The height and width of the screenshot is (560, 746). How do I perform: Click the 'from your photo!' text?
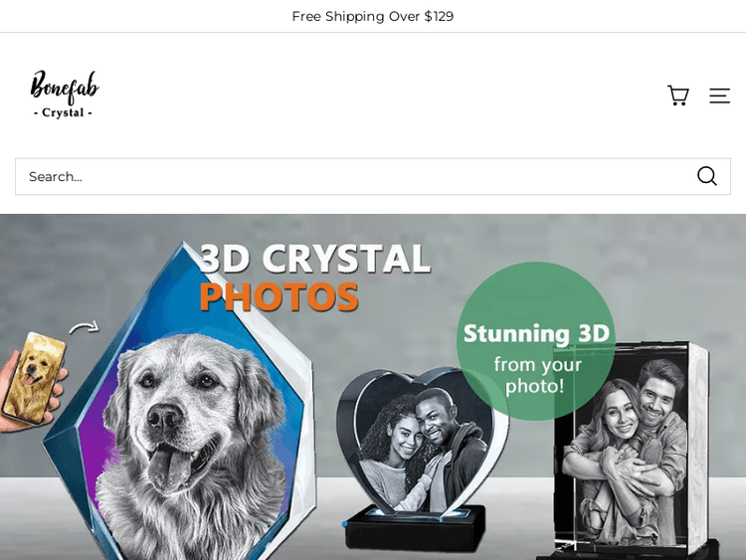(x=537, y=375)
